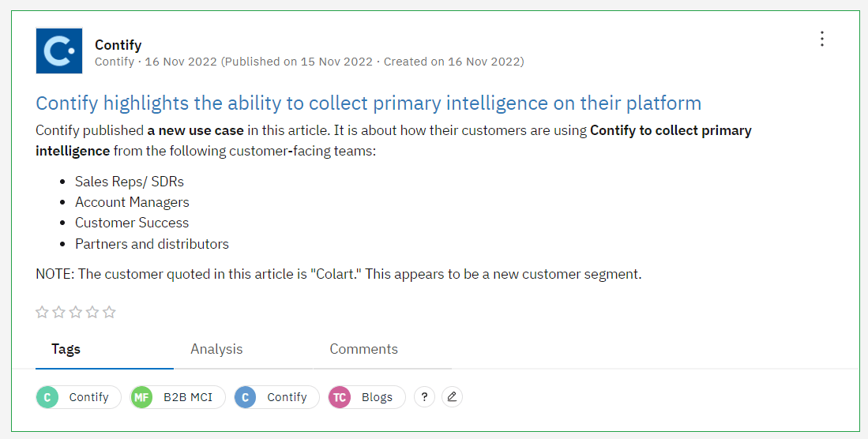This screenshot has width=868, height=439.
Task: Rate the article two stars
Action: tap(58, 312)
